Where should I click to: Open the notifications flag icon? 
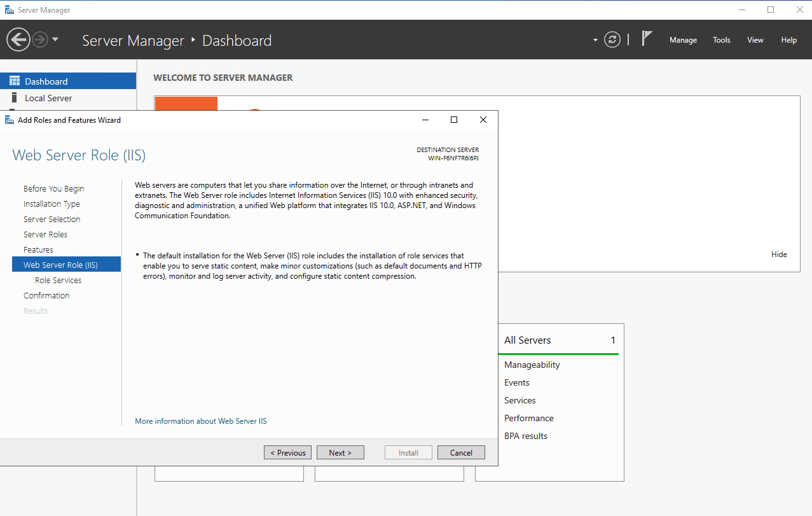pos(647,39)
